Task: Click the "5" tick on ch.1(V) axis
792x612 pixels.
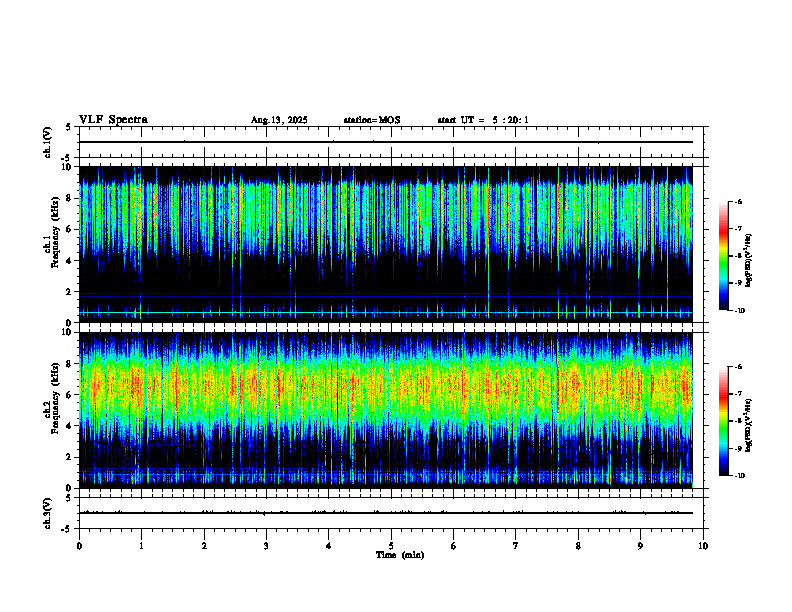Action: click(x=69, y=127)
